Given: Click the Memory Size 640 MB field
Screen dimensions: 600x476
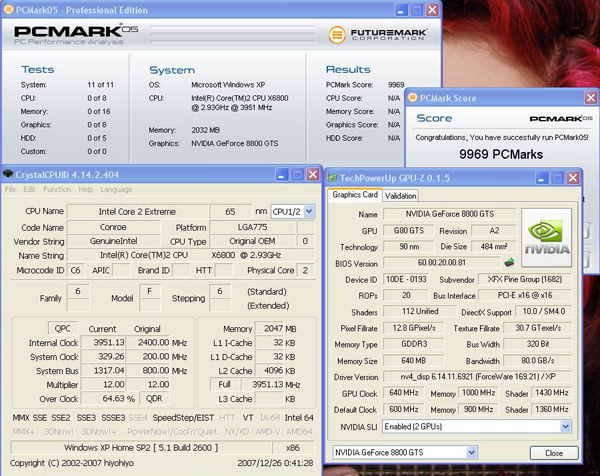Looking at the screenshot, I should [414, 360].
